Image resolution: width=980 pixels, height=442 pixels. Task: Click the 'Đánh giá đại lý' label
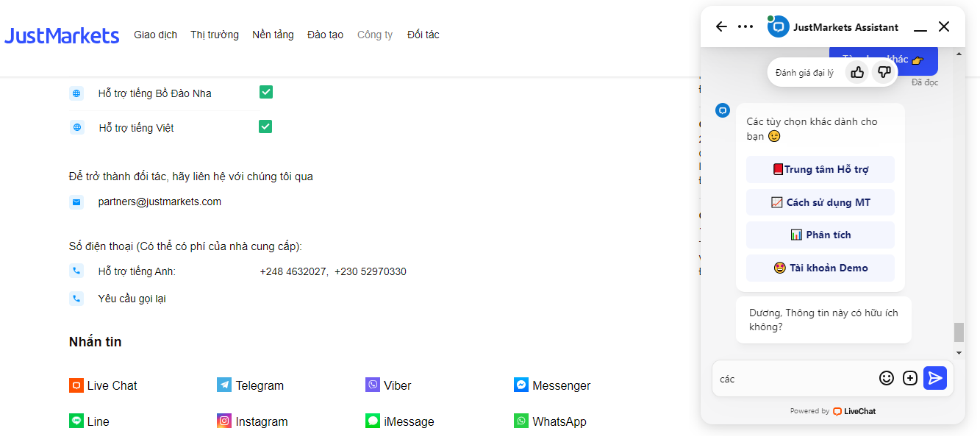coord(804,73)
